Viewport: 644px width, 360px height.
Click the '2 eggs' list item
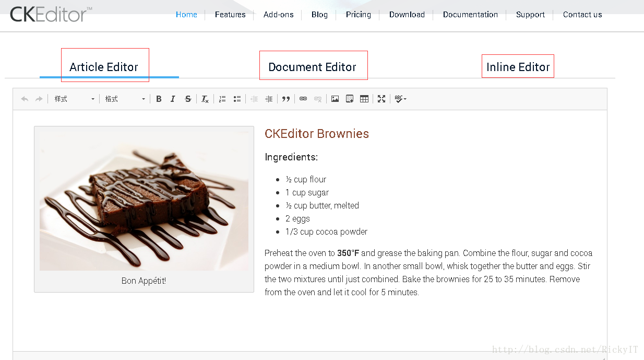click(x=297, y=218)
